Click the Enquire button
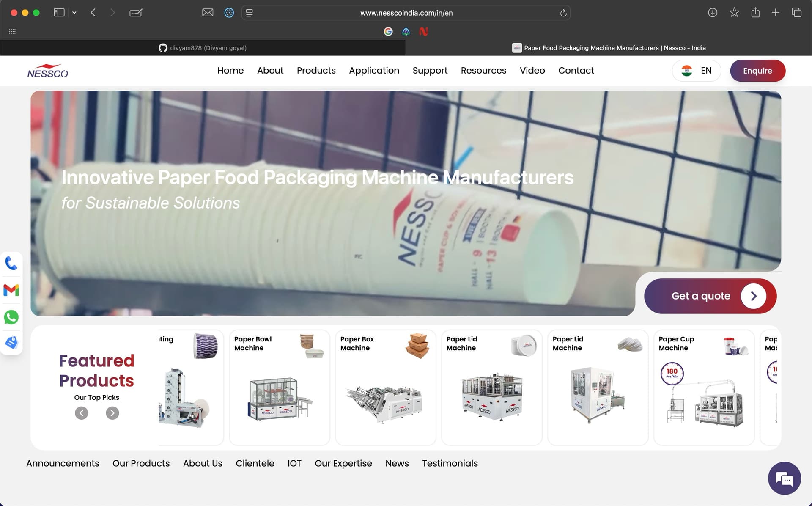 [758, 71]
